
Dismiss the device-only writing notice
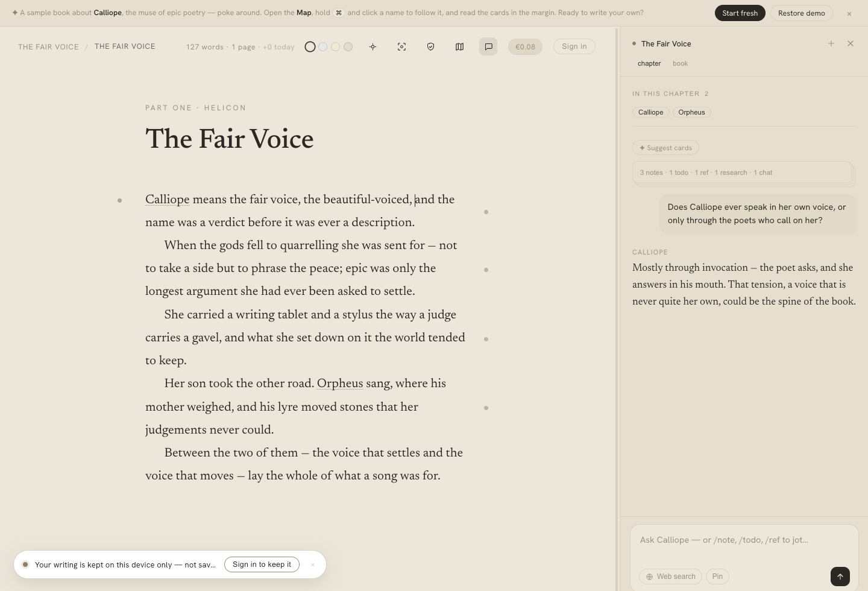tap(313, 564)
